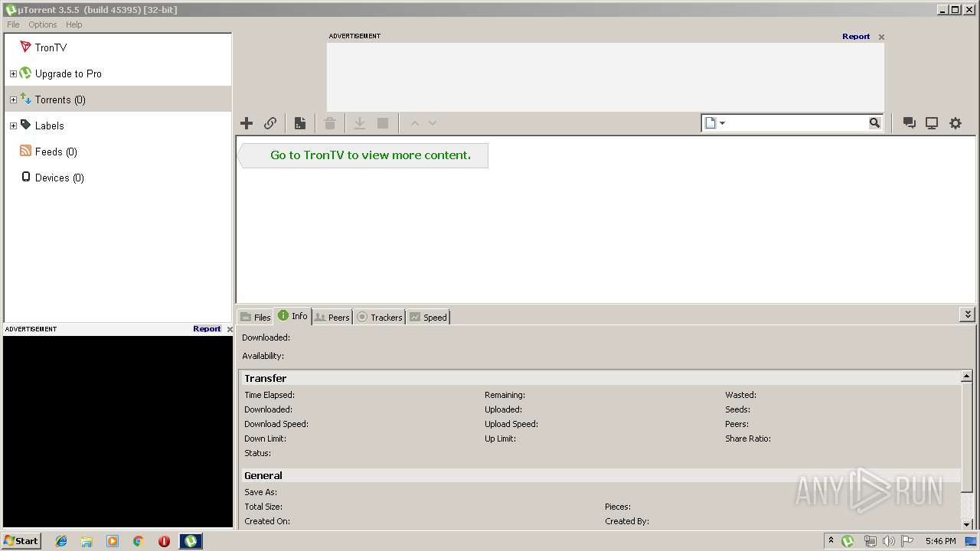The image size is (980, 551).
Task: Click Add Torrent from URL link icon
Action: pos(270,123)
